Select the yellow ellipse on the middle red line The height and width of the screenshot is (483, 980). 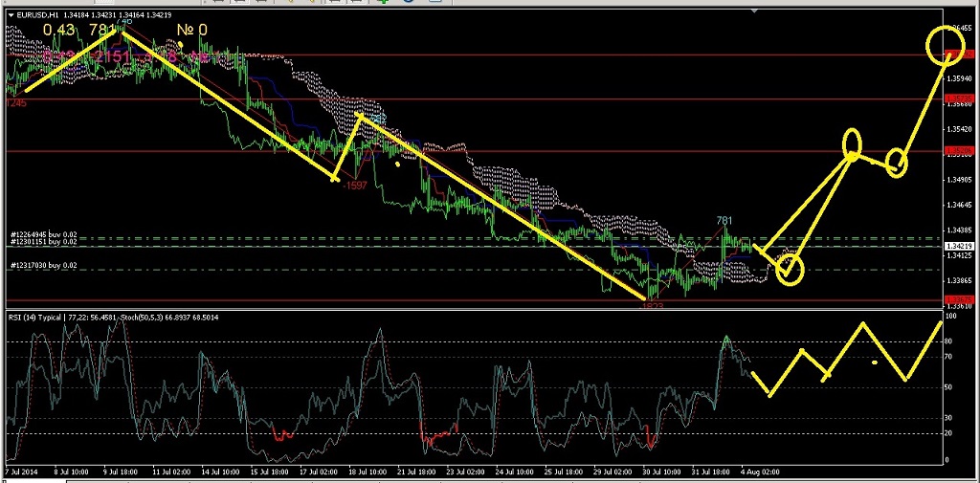[x=853, y=143]
